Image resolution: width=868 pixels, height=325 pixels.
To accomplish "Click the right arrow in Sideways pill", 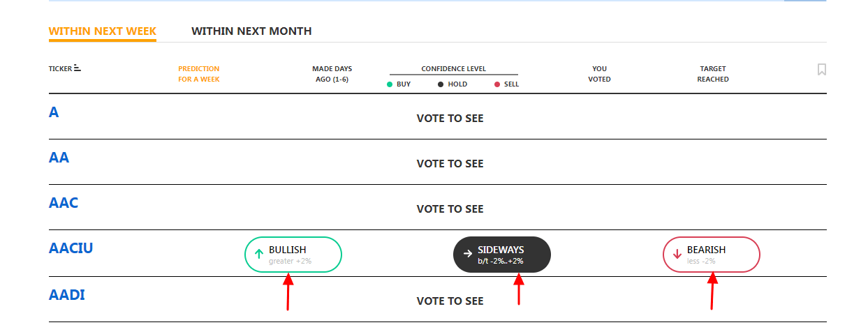I will [x=468, y=255].
